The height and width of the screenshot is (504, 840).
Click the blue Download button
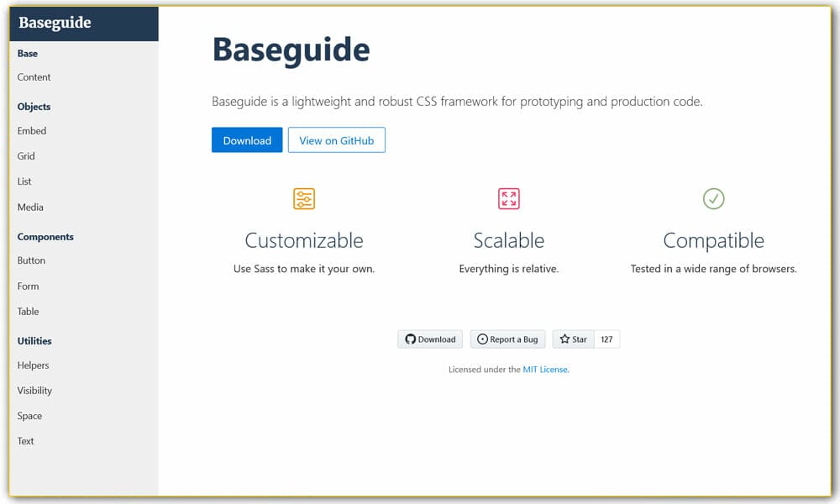pos(247,140)
